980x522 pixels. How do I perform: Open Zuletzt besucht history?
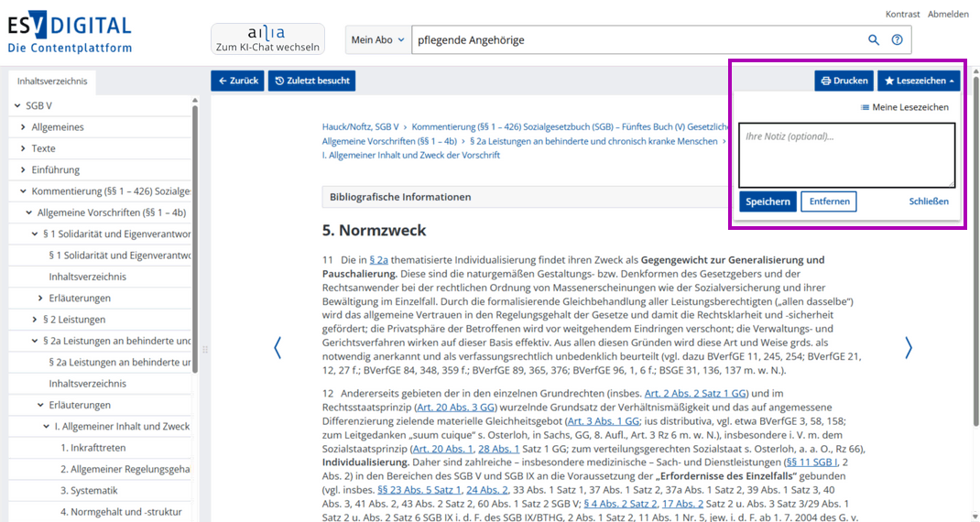coord(312,81)
